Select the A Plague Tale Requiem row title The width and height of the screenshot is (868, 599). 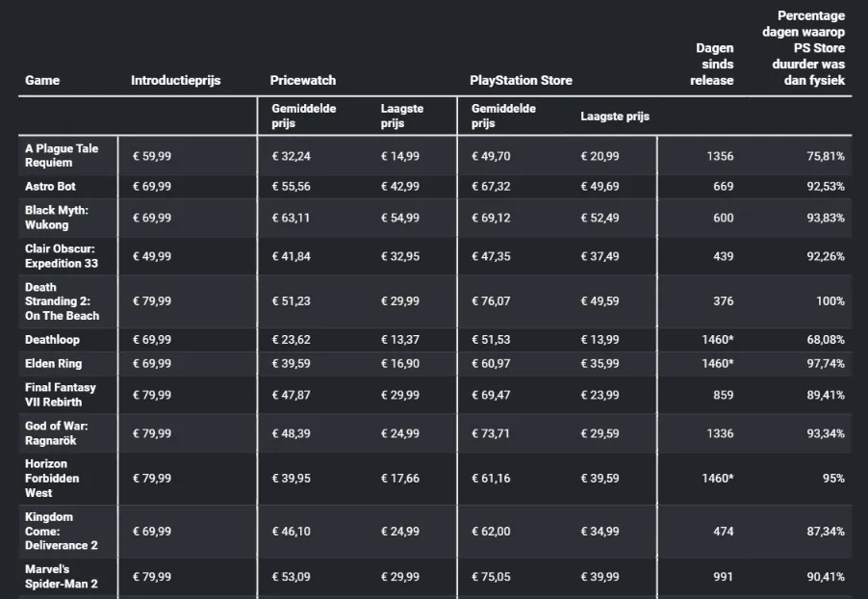click(x=62, y=156)
